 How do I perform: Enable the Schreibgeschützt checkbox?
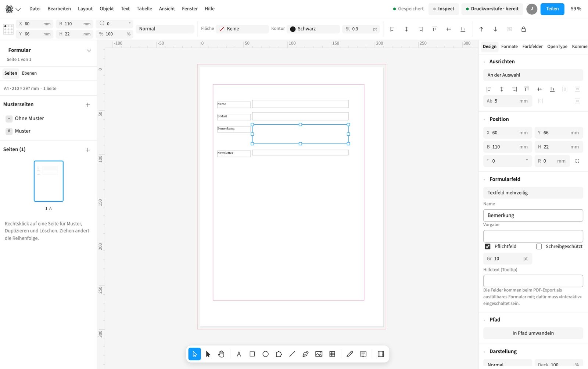tap(539, 246)
